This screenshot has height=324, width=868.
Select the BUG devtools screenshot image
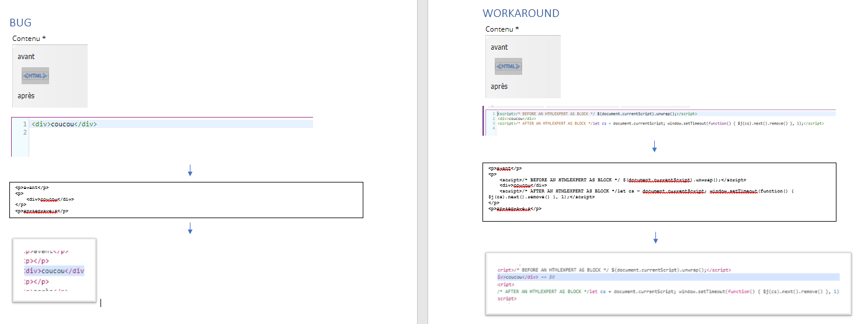(54, 270)
